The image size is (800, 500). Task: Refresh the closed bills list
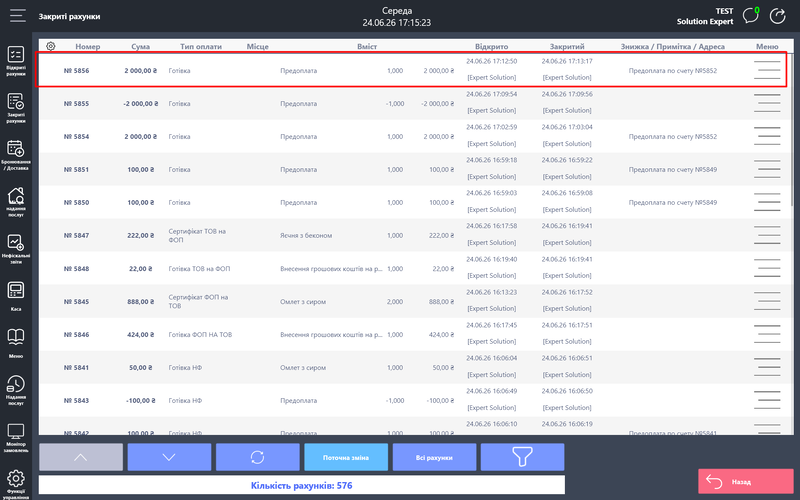pyautogui.click(x=258, y=457)
